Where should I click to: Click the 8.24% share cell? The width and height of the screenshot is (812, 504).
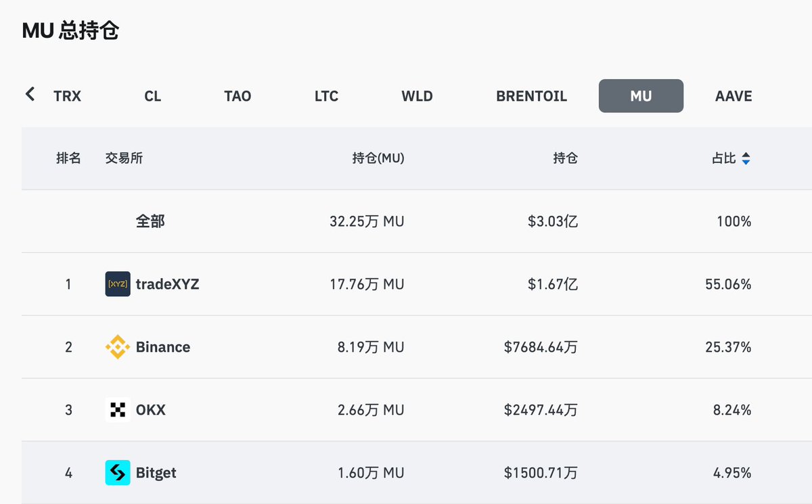732,410
